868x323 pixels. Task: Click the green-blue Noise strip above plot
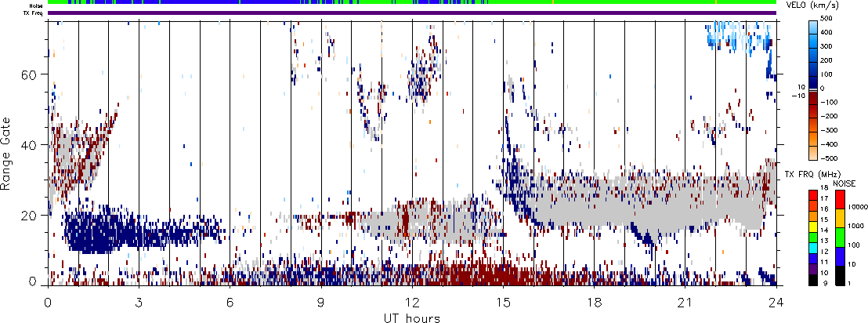pos(412,2)
